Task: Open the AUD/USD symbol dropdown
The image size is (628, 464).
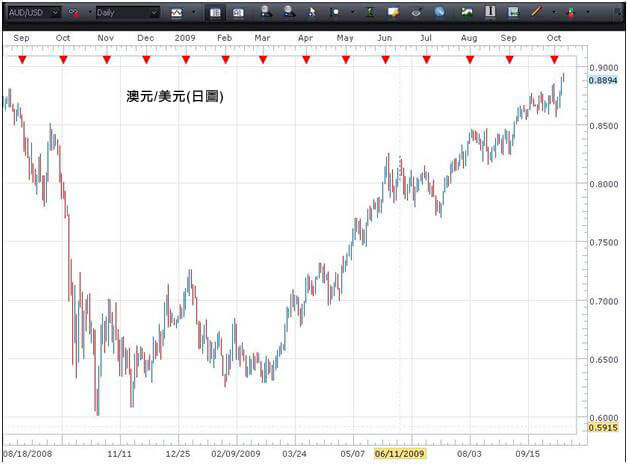Action: click(x=54, y=13)
